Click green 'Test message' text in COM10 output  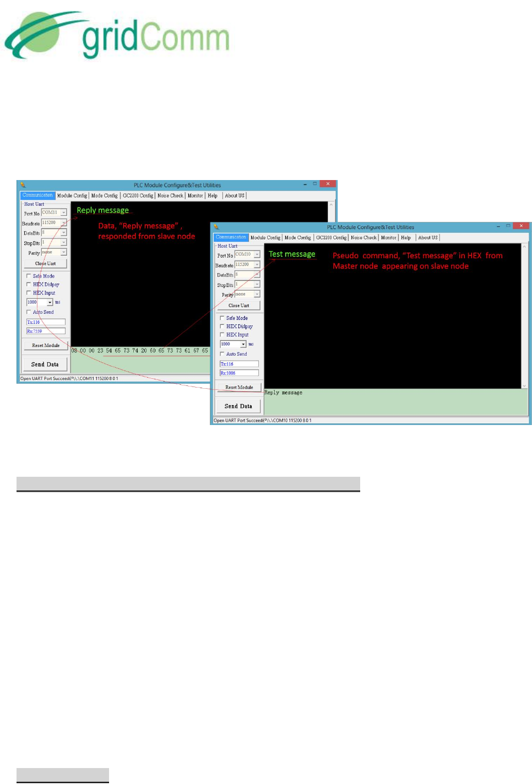pyautogui.click(x=292, y=254)
